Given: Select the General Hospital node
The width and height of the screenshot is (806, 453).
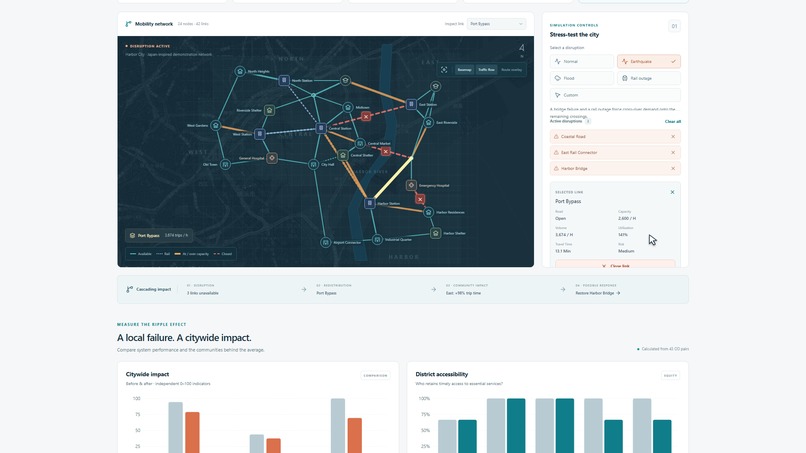Looking at the screenshot, I should click(x=272, y=158).
